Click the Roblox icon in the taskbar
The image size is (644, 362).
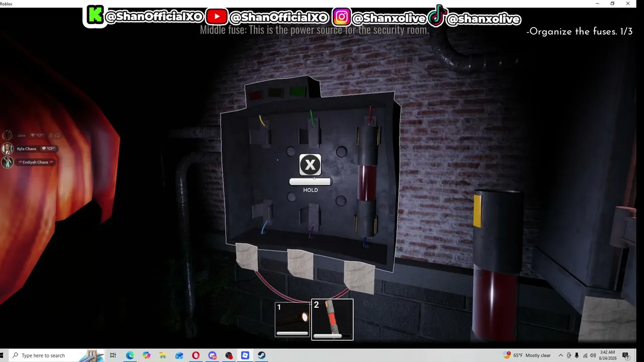click(245, 355)
